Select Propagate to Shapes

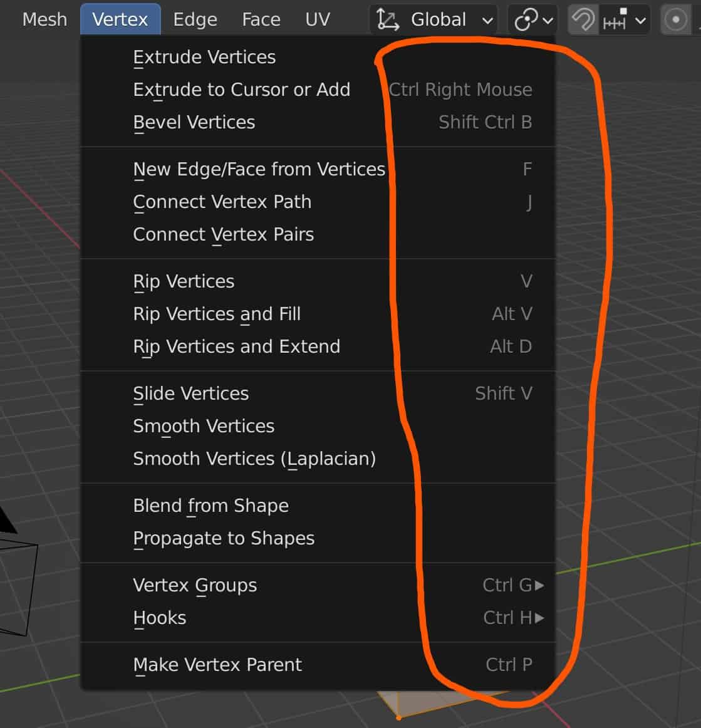[x=224, y=538]
